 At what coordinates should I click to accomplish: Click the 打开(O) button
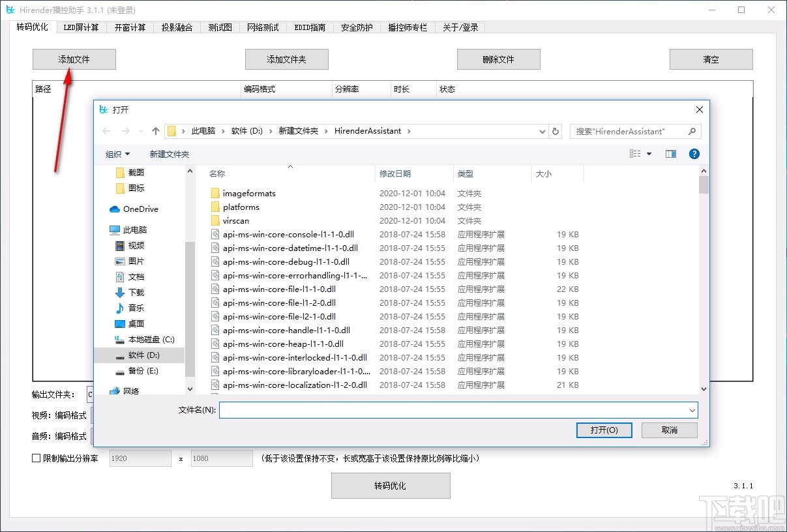pyautogui.click(x=603, y=430)
